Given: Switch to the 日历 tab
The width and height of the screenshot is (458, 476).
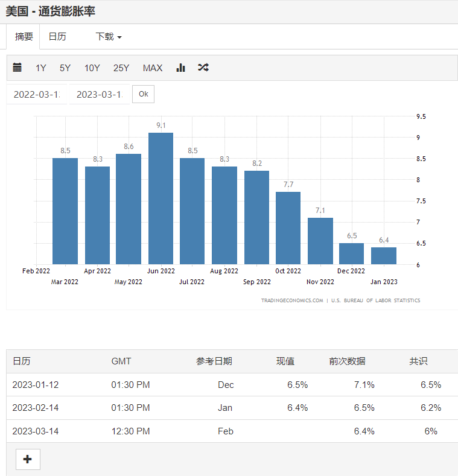Looking at the screenshot, I should [x=57, y=37].
